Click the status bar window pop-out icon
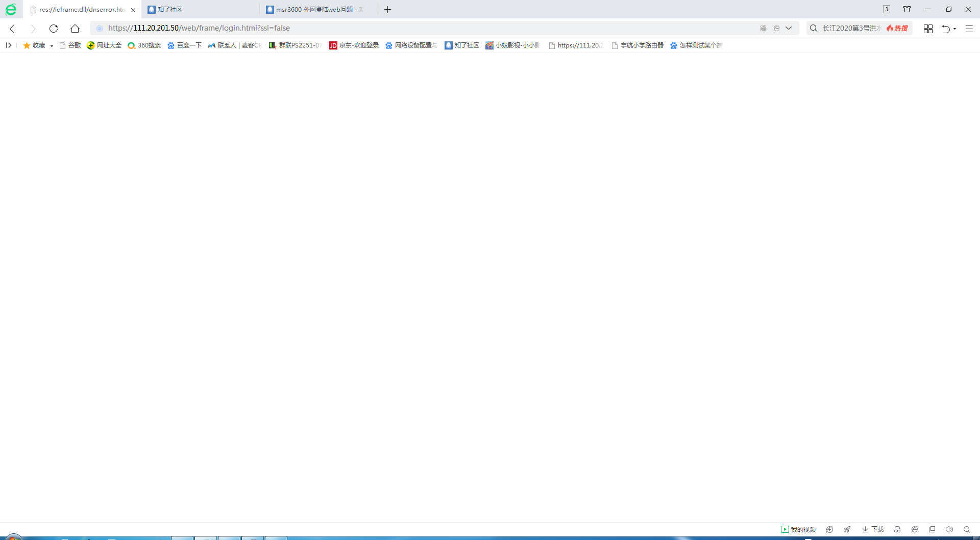This screenshot has width=980, height=540. pos(932,529)
